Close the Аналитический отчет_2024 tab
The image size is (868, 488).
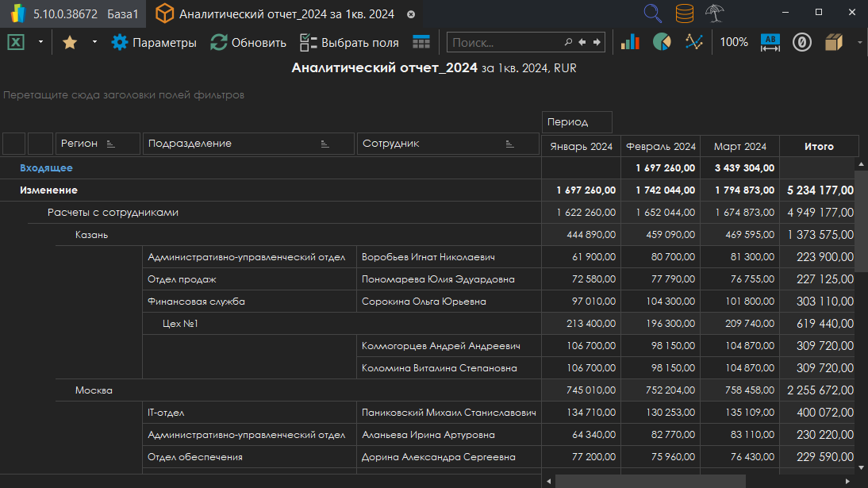[411, 14]
